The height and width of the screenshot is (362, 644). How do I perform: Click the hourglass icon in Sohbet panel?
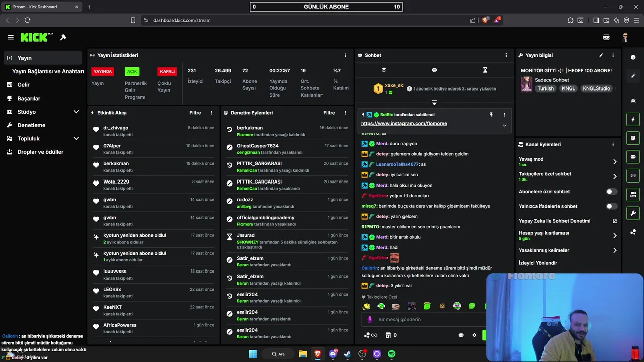(485, 70)
